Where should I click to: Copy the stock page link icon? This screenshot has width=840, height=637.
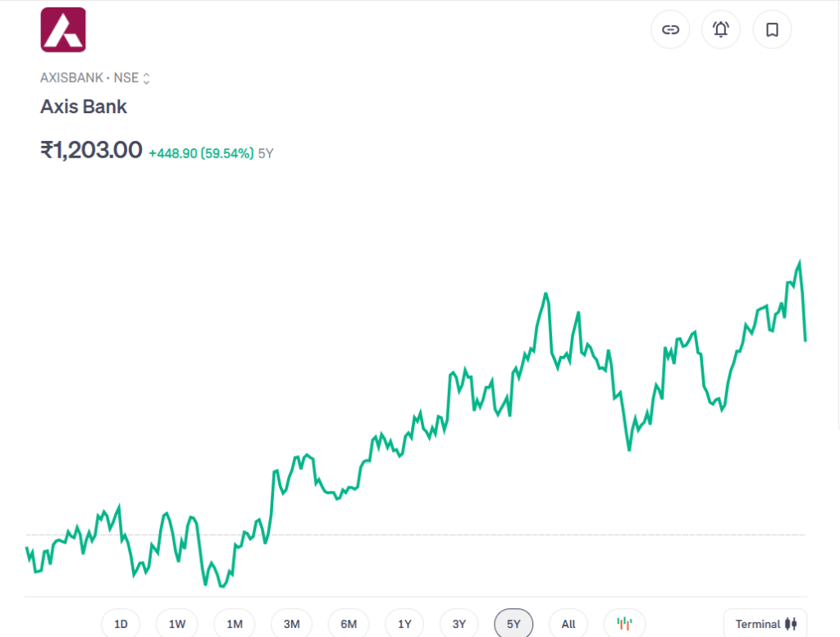pos(670,30)
